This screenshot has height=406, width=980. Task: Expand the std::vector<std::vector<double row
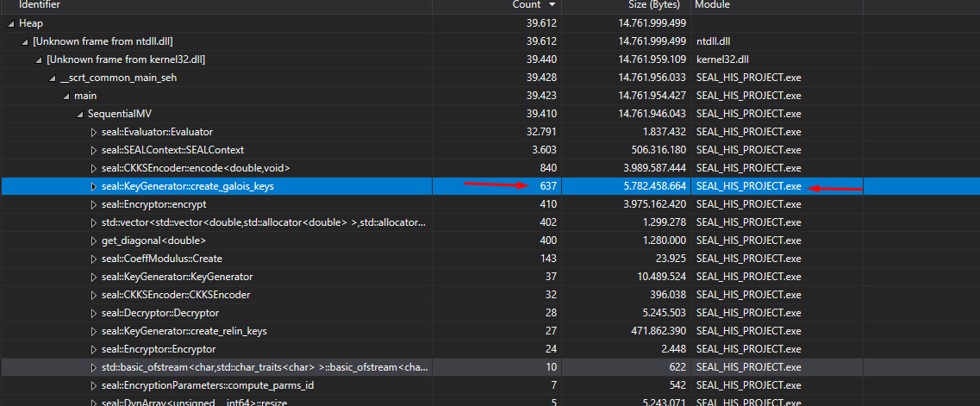(x=94, y=223)
